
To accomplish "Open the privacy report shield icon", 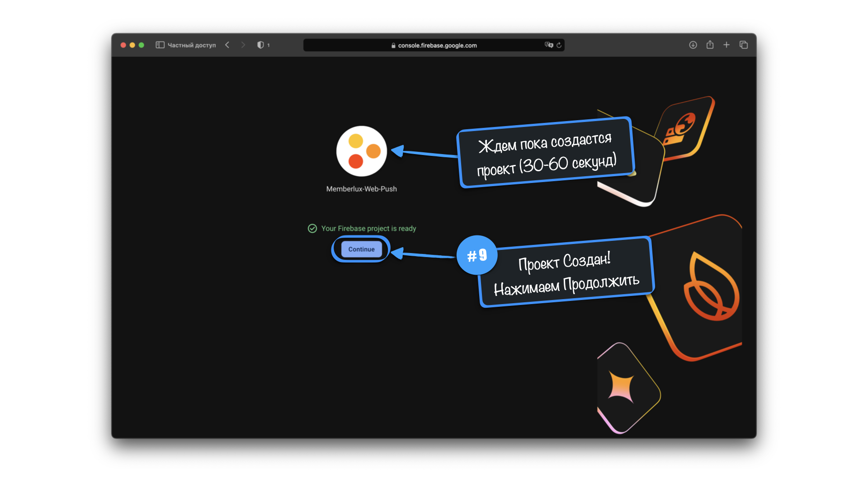I will coord(260,45).
